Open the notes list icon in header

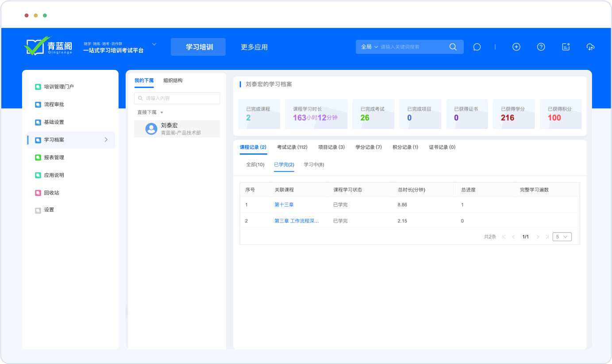(566, 47)
